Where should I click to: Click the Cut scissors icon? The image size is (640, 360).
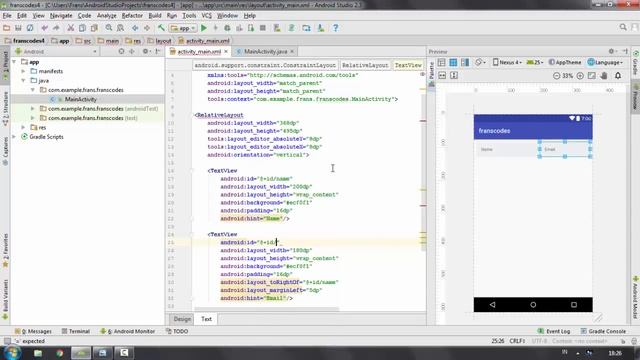(71, 28)
